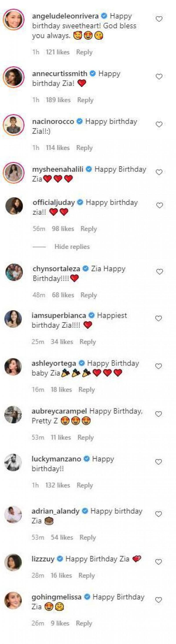Like adrian_alandy's comment
176x644 pixels.
(x=159, y=514)
